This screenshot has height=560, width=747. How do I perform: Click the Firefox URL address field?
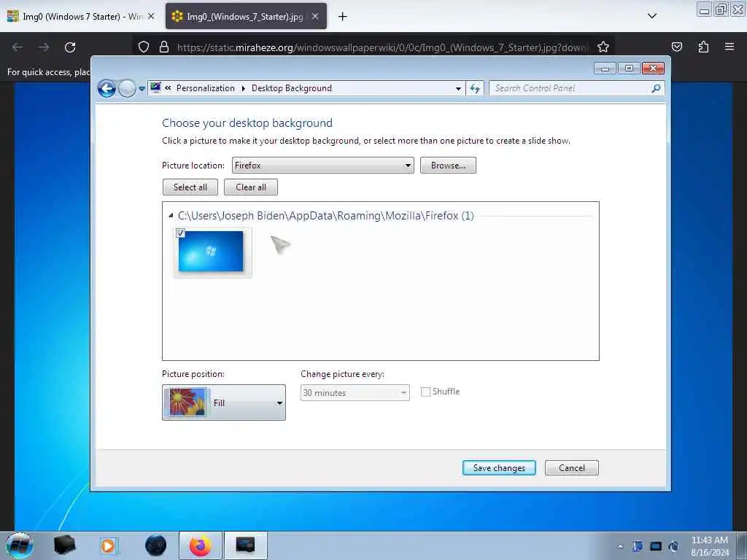(382, 47)
